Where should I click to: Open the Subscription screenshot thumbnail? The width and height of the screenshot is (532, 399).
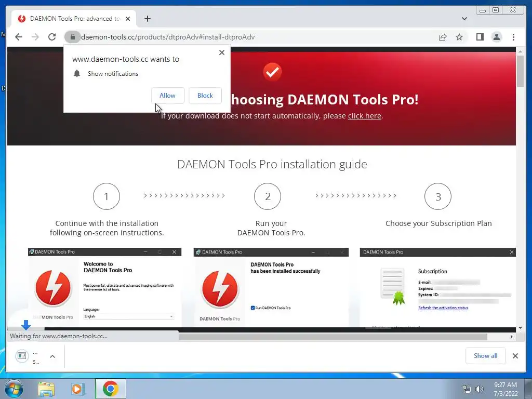(437, 287)
